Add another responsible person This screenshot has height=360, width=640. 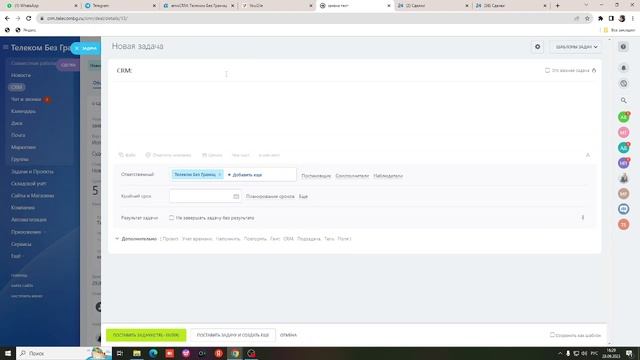pos(245,175)
